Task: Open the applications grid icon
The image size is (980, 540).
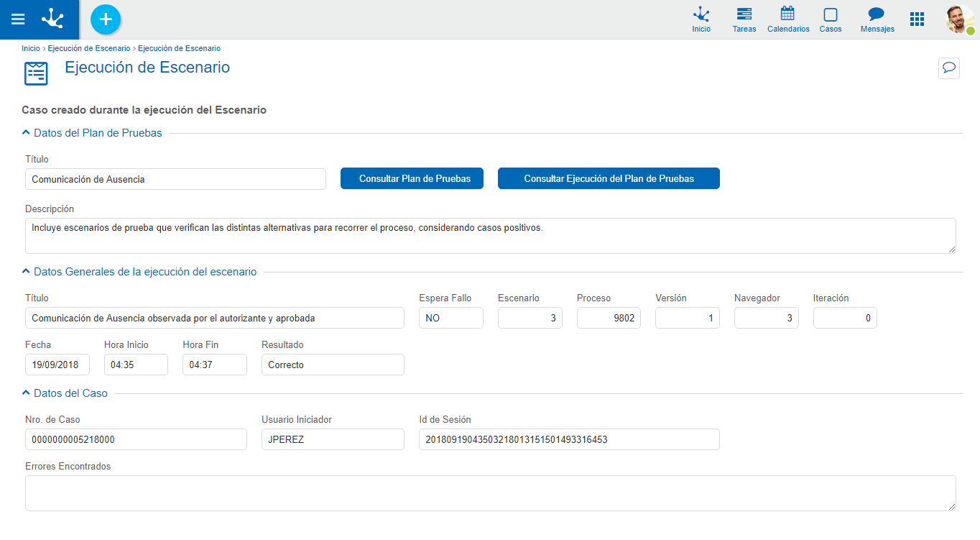Action: [x=917, y=19]
